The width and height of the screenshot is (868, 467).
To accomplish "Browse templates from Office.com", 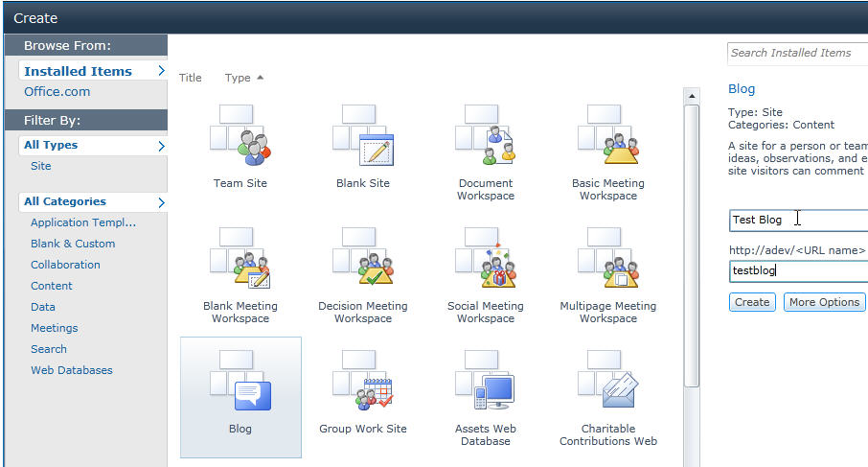I will pyautogui.click(x=57, y=92).
